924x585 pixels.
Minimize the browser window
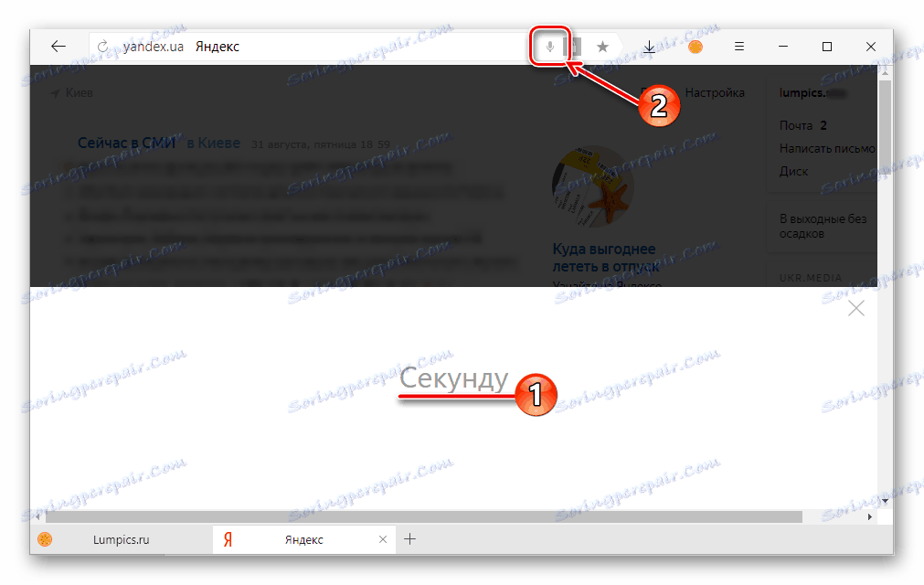pyautogui.click(x=783, y=47)
